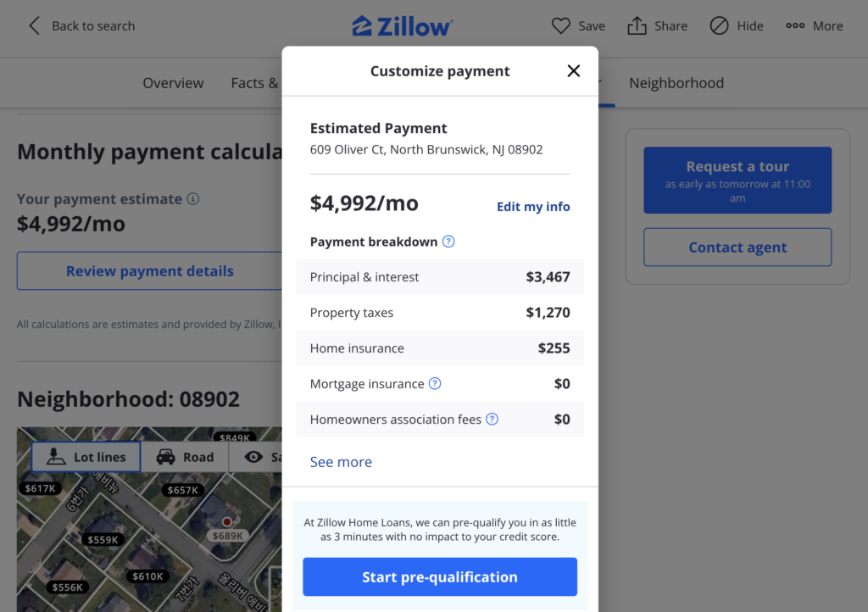The image size is (868, 612).
Task: Open Homeowners association fees help icon
Action: coord(492,420)
